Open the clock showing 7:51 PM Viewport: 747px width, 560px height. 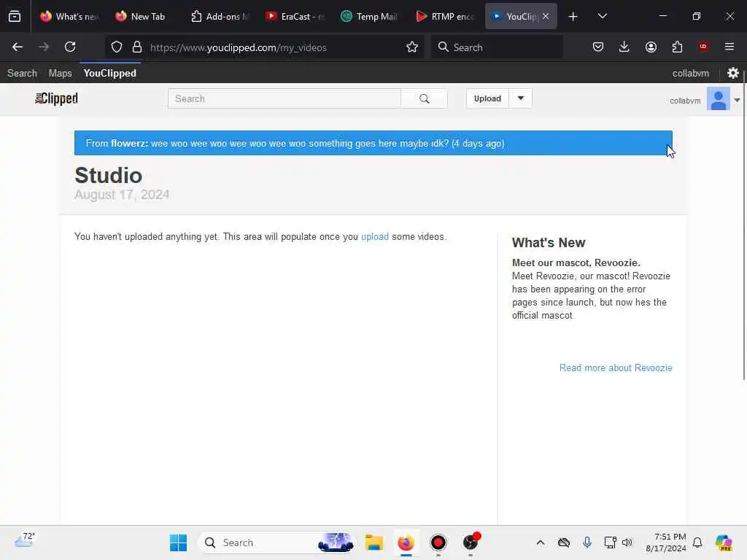point(665,542)
